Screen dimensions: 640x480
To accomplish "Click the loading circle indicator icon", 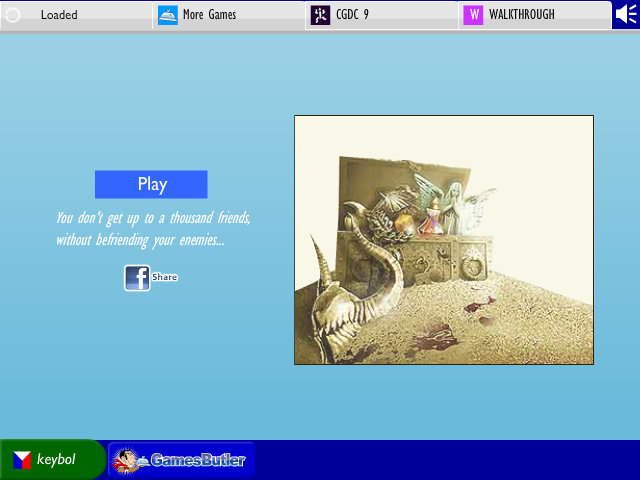I will [13, 15].
